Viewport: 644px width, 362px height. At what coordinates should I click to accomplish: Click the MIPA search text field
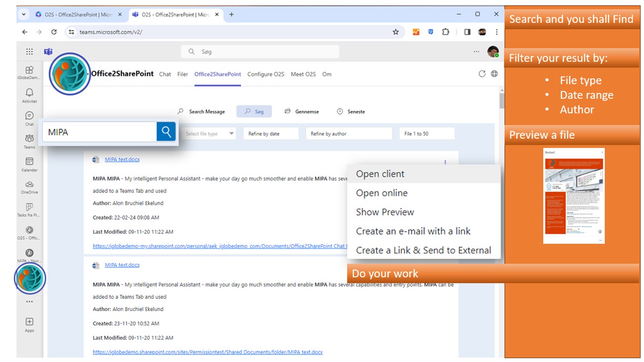100,132
